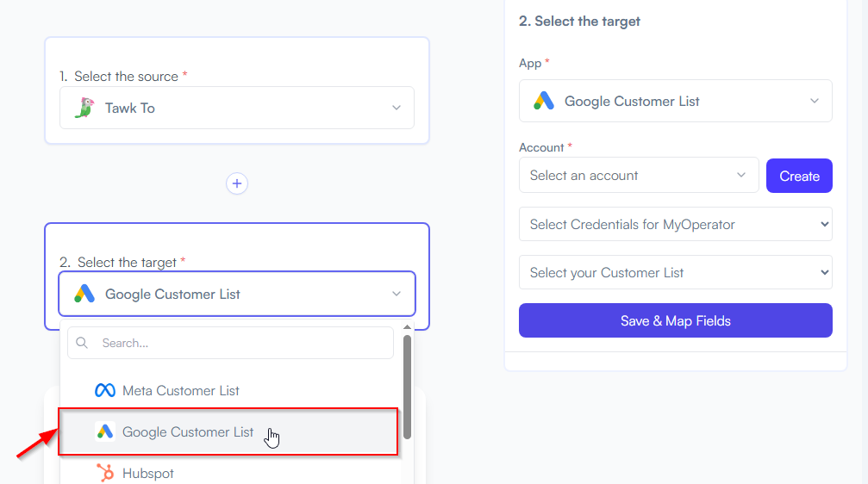Click the dropdown list scrollbar thumb

[408, 388]
